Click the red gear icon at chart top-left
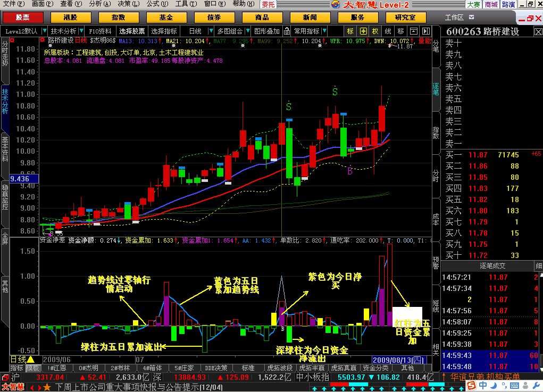The image size is (543, 392). tap(12, 40)
